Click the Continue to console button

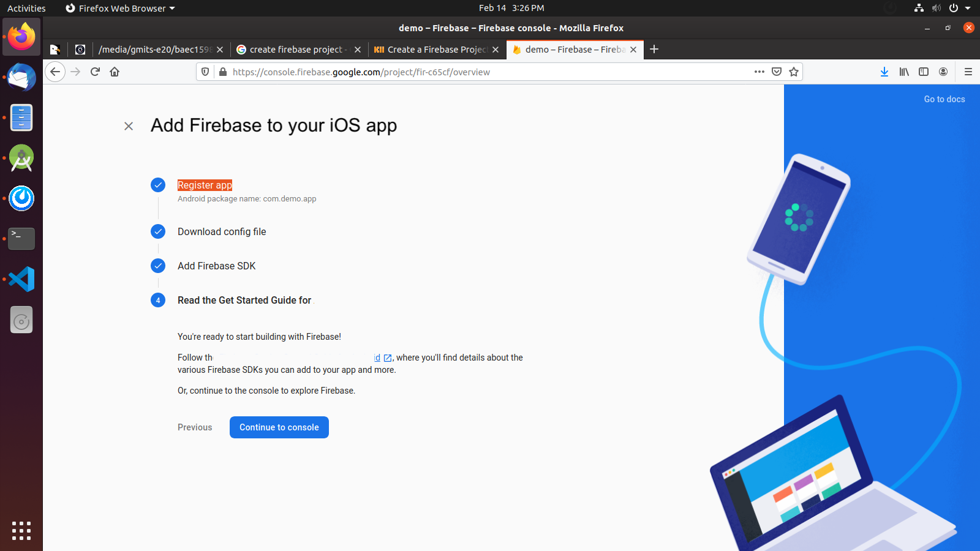click(x=279, y=427)
